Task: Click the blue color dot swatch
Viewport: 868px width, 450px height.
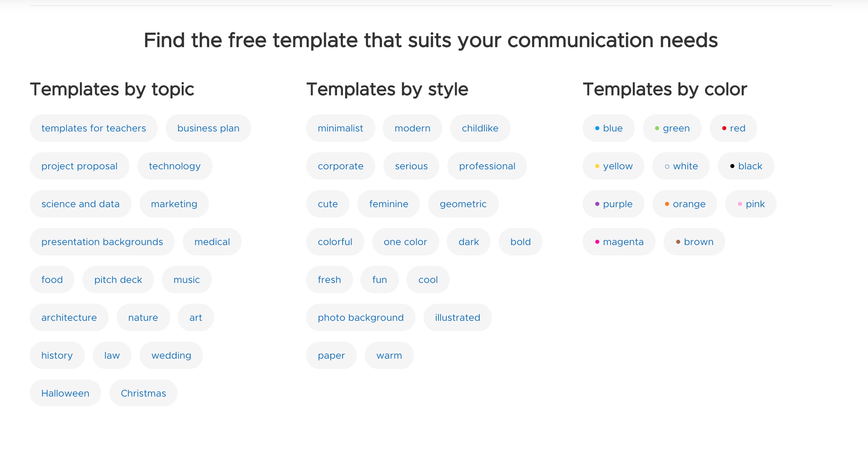Action: 597,128
